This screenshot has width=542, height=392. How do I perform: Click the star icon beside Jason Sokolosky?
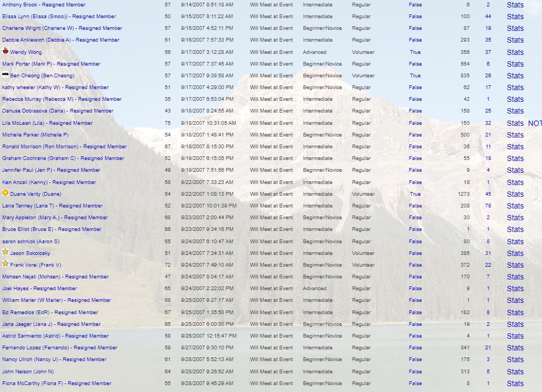5,252
